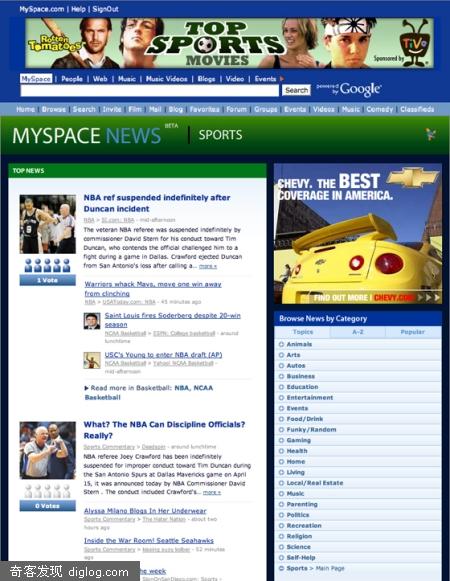450x581 pixels.
Task: Open Forum in the navigation bar
Action: [236, 109]
